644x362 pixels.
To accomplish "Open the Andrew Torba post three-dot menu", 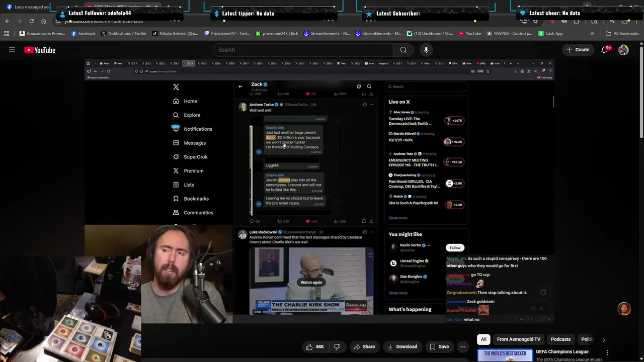I will coord(371,105).
